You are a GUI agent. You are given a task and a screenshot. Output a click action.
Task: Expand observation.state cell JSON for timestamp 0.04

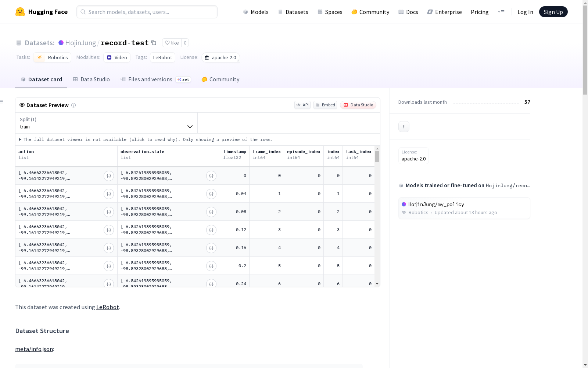211,194
